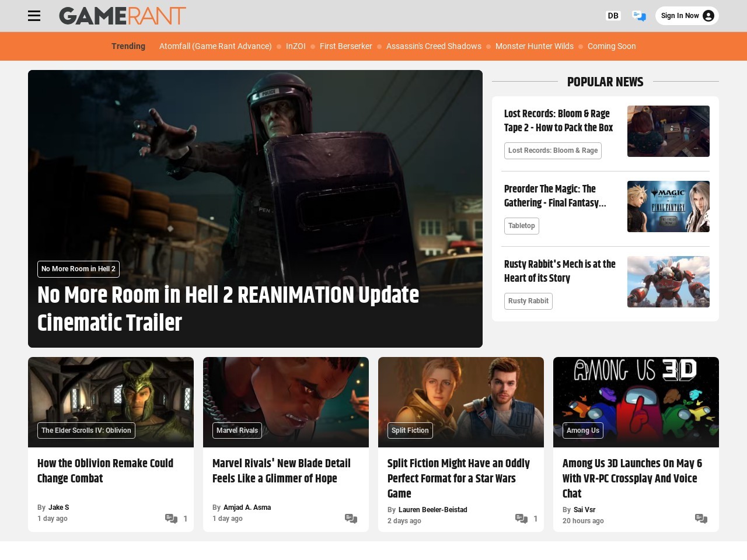Image resolution: width=747 pixels, height=560 pixels.
Task: Open the Lost Records article thumbnail
Action: (x=668, y=131)
